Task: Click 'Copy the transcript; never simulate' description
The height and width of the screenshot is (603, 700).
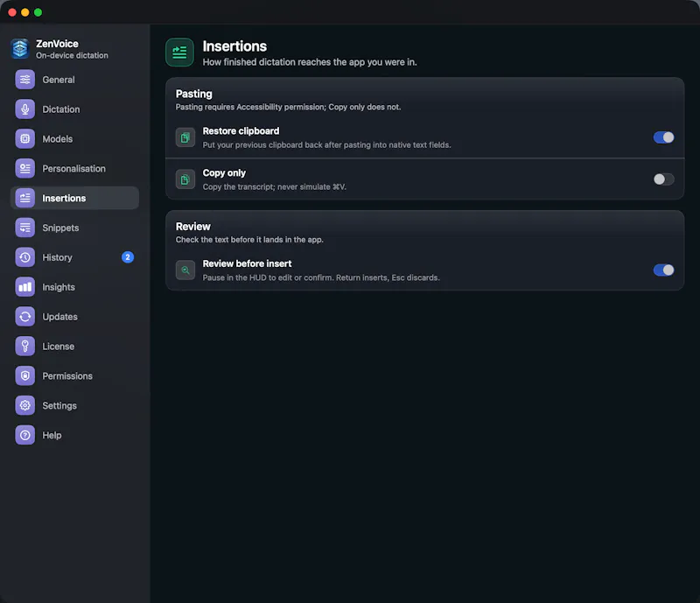Action: click(274, 186)
